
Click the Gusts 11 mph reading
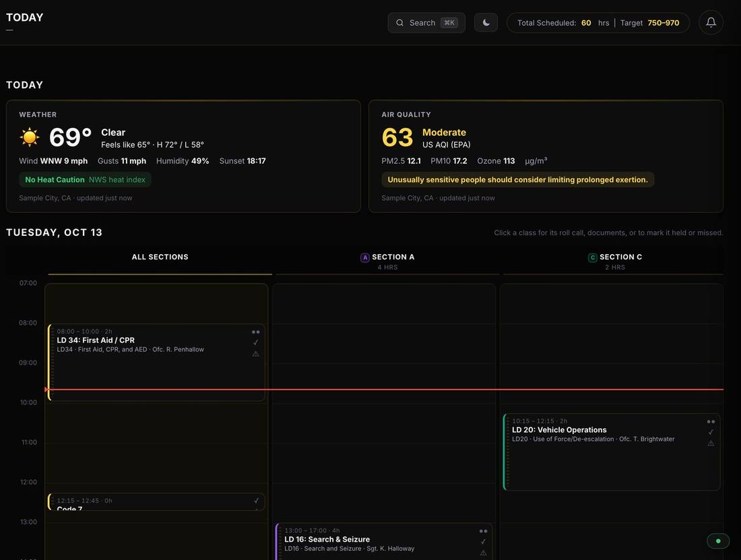(x=122, y=160)
